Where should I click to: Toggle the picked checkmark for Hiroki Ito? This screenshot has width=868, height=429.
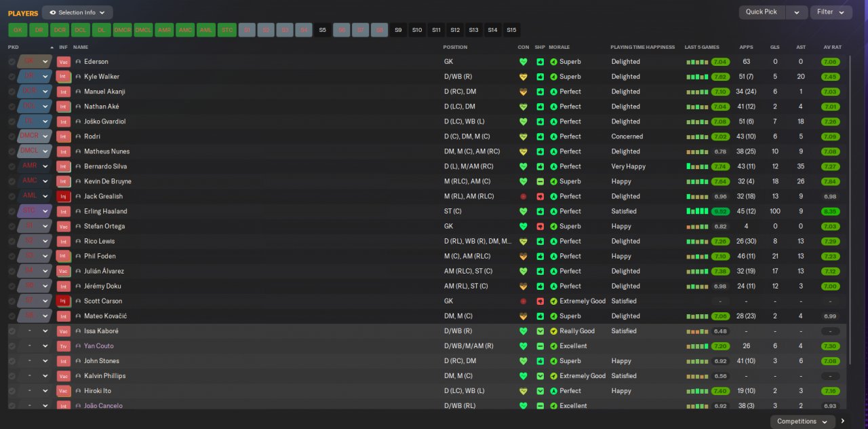pyautogui.click(x=12, y=390)
